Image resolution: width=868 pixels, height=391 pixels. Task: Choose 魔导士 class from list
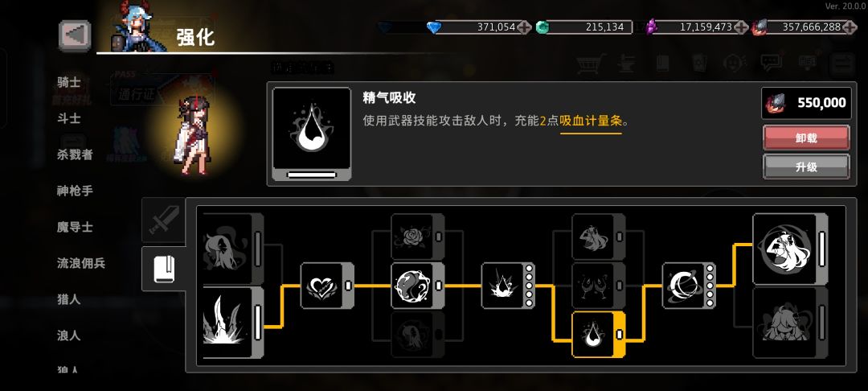coord(75,227)
